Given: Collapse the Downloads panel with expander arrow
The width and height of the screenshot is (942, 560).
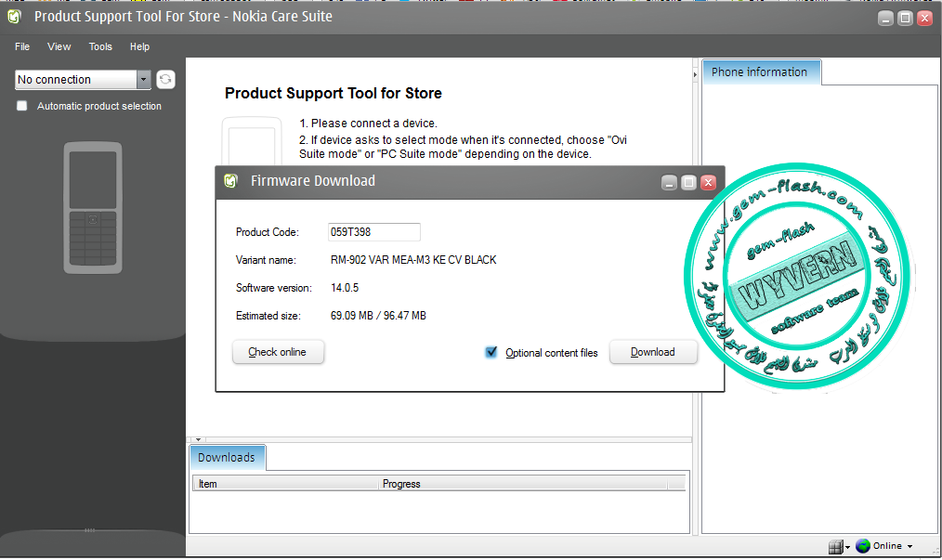Looking at the screenshot, I should click(x=198, y=440).
